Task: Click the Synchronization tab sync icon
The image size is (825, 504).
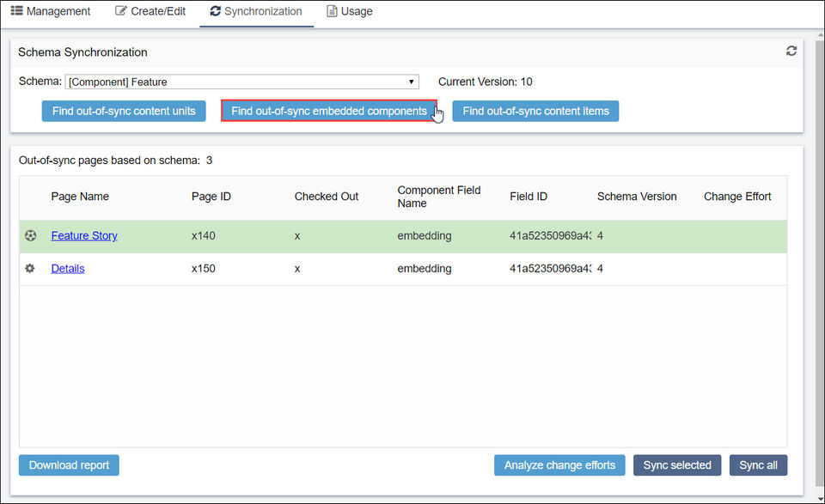Action: point(215,11)
